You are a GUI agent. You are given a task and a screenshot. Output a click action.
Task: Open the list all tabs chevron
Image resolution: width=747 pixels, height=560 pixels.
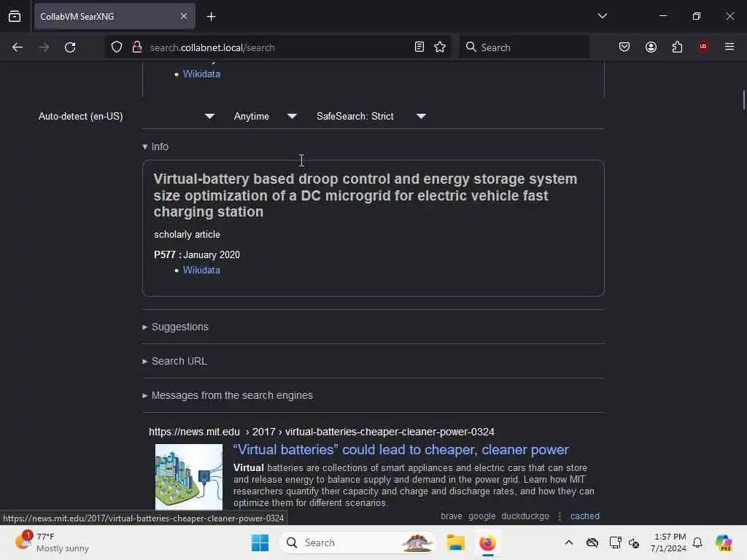[602, 16]
